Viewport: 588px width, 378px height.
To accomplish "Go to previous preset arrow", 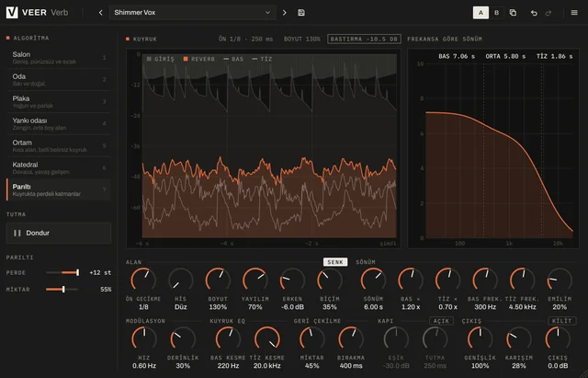I will [100, 12].
